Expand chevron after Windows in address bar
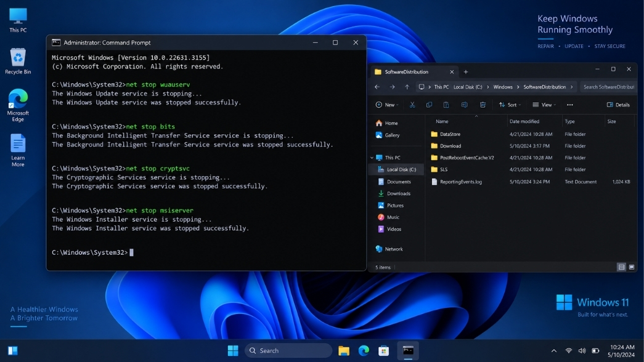The width and height of the screenshot is (644, 362). (x=518, y=87)
